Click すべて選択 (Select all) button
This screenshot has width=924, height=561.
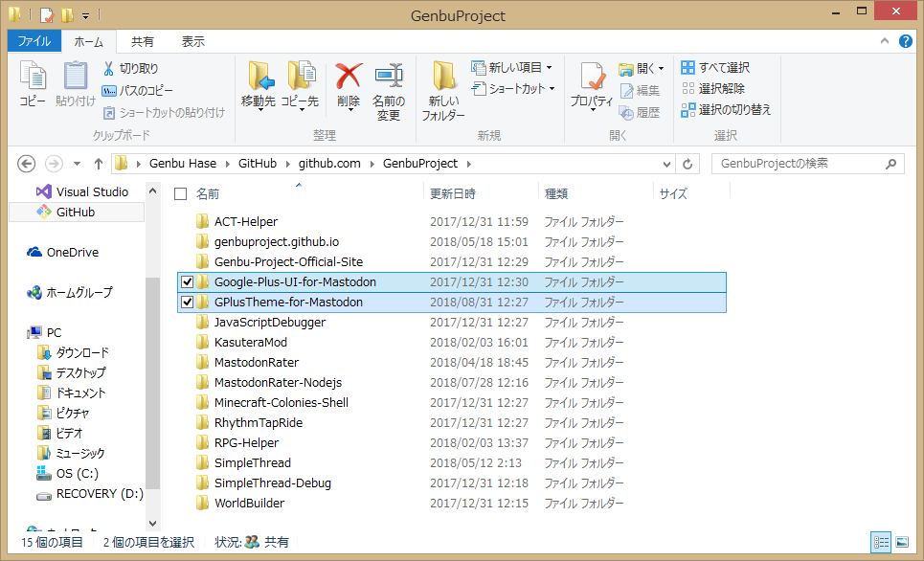[x=715, y=68]
